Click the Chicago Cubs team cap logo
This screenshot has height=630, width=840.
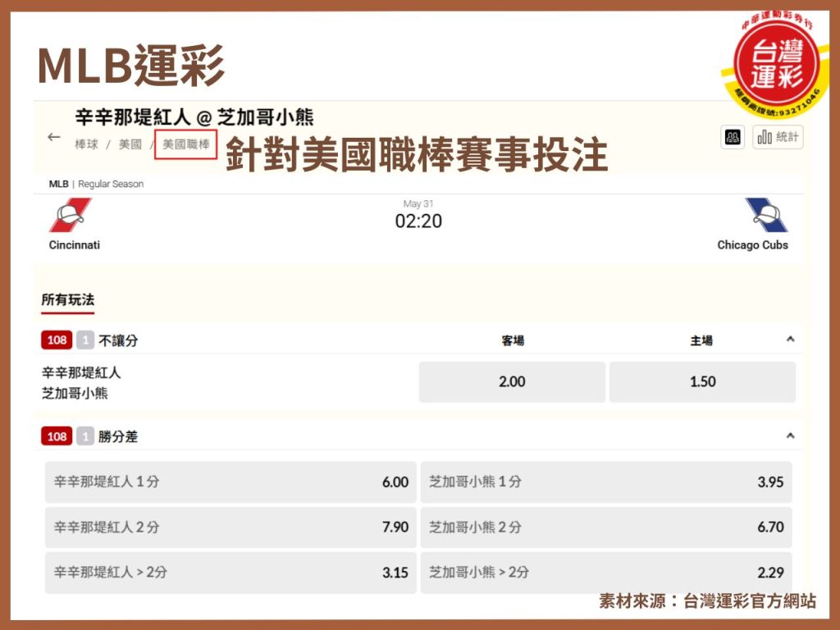tap(766, 215)
